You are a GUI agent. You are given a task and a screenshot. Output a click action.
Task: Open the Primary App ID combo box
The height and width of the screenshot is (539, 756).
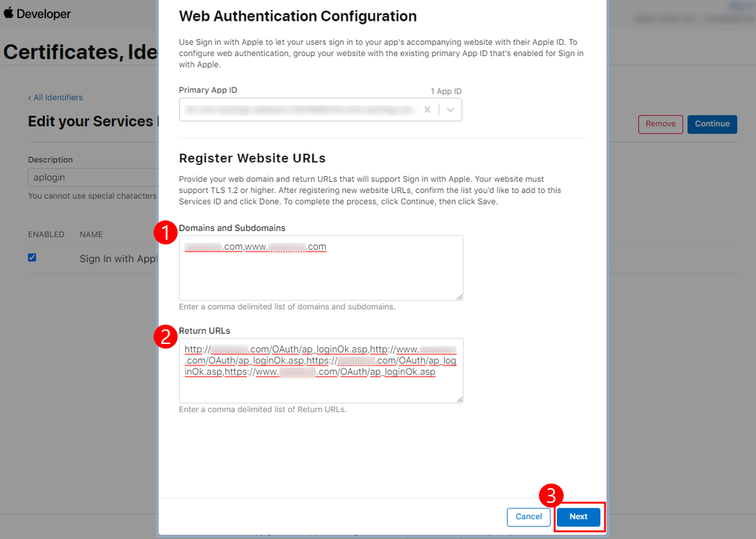click(x=301, y=110)
